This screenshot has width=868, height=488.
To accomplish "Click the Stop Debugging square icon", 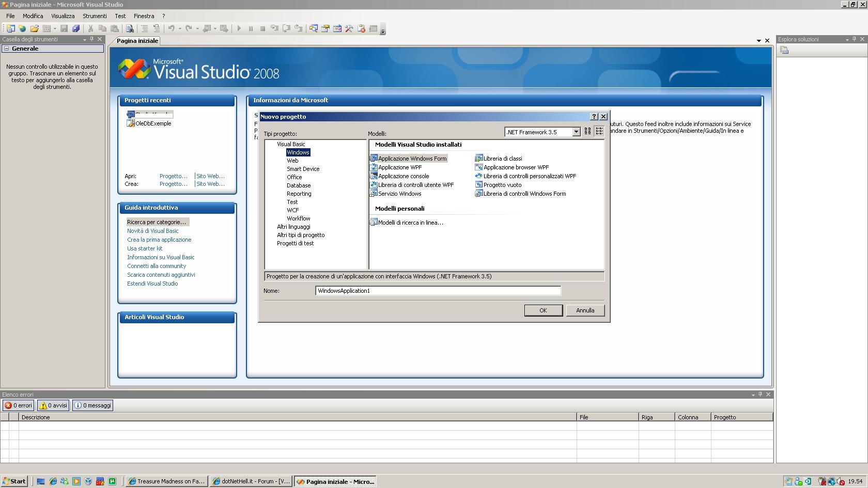I will click(262, 28).
